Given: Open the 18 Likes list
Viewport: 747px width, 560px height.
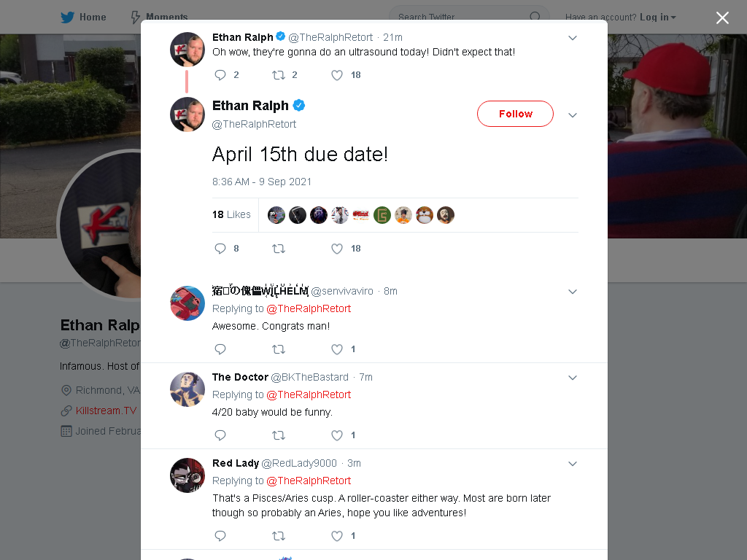Looking at the screenshot, I should (231, 215).
